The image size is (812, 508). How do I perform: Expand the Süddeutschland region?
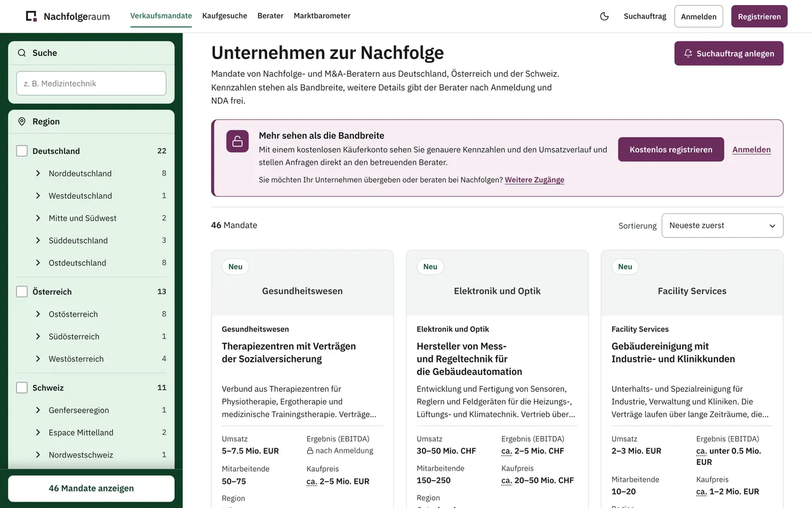pos(38,240)
